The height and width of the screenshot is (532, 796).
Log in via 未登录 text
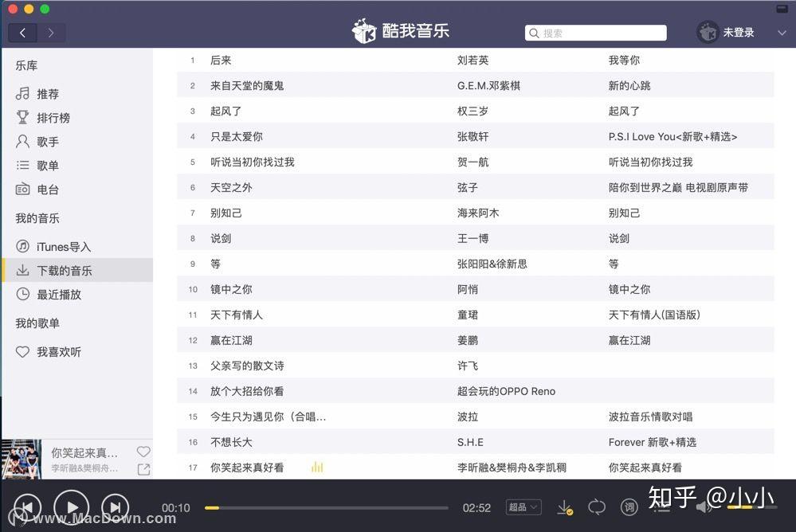pos(738,33)
